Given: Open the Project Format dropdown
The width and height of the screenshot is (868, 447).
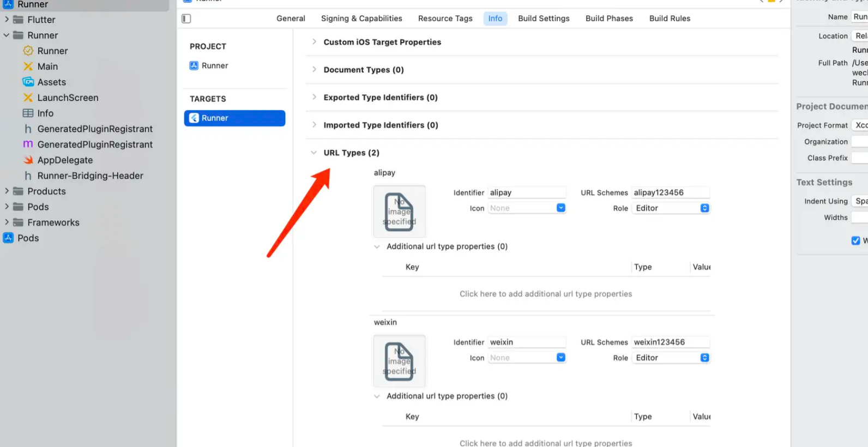Looking at the screenshot, I should click(860, 125).
